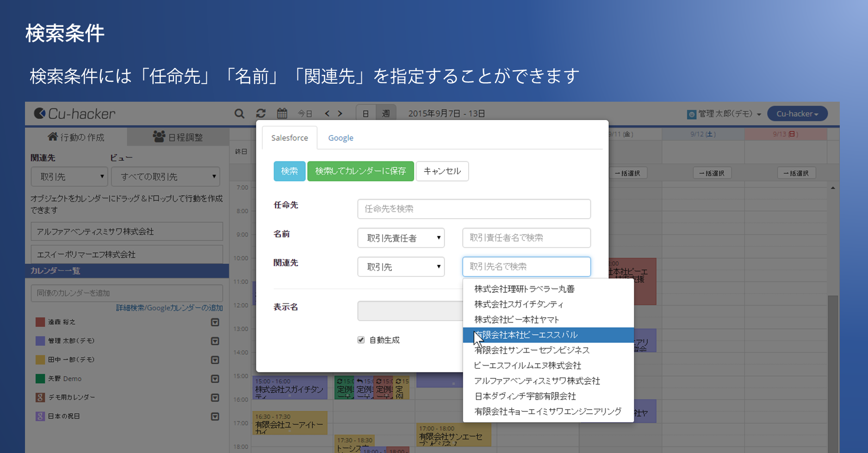
Task: Go to previous week arrow
Action: pyautogui.click(x=327, y=113)
